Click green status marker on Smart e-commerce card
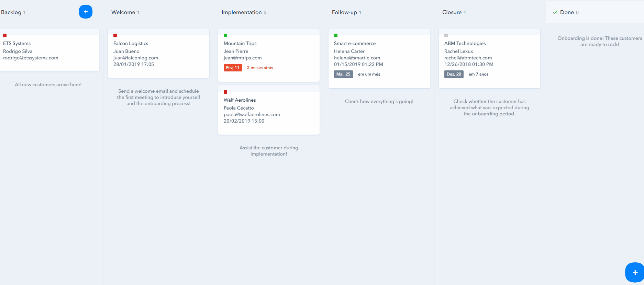 336,35
